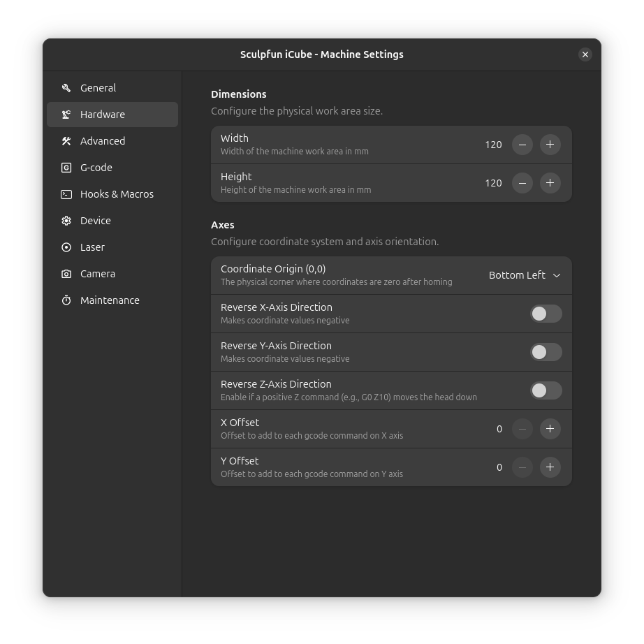This screenshot has width=644, height=644.
Task: Click the Hooks & Macros terminal icon
Action: point(66,194)
